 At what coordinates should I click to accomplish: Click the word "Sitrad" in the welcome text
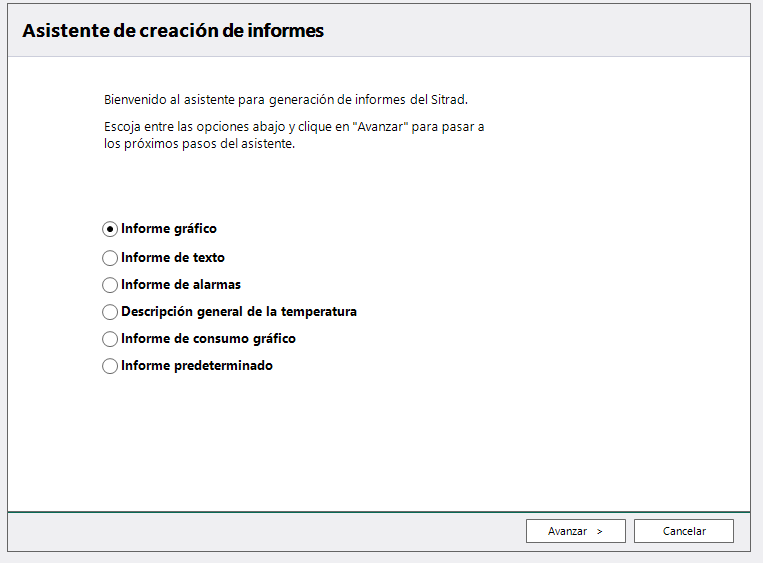(x=448, y=100)
